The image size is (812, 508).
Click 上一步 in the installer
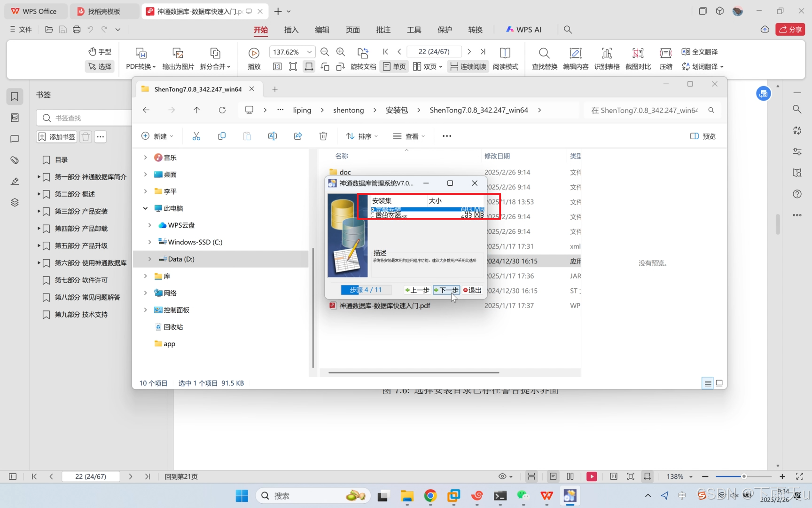(417, 290)
